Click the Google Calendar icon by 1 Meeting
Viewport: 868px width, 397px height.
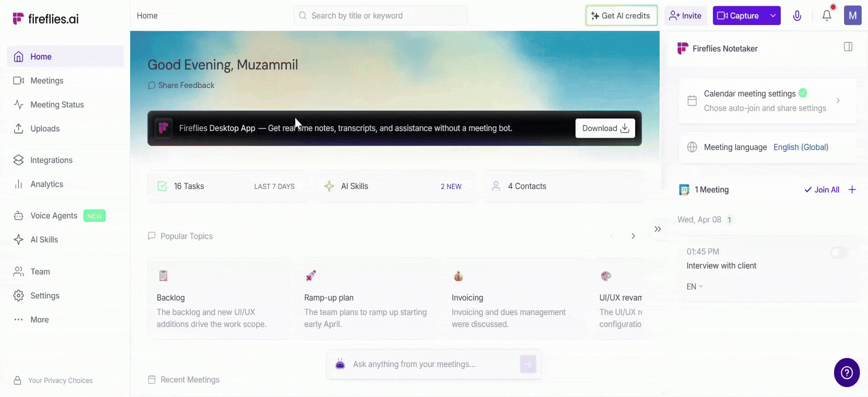(x=684, y=190)
